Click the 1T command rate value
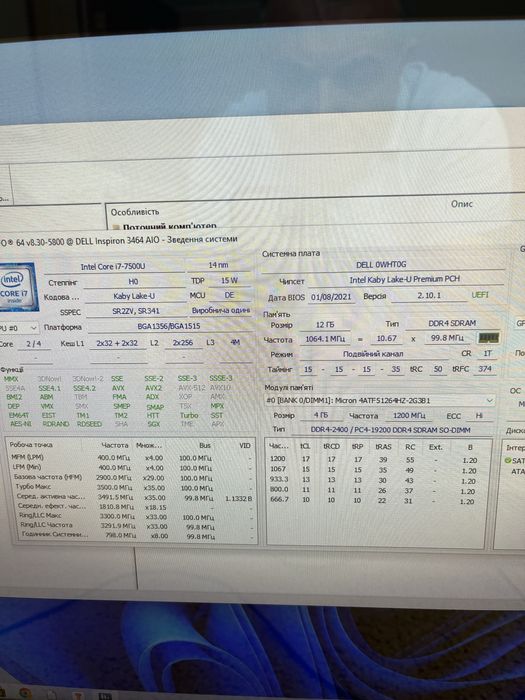525x700 pixels. coord(488,353)
